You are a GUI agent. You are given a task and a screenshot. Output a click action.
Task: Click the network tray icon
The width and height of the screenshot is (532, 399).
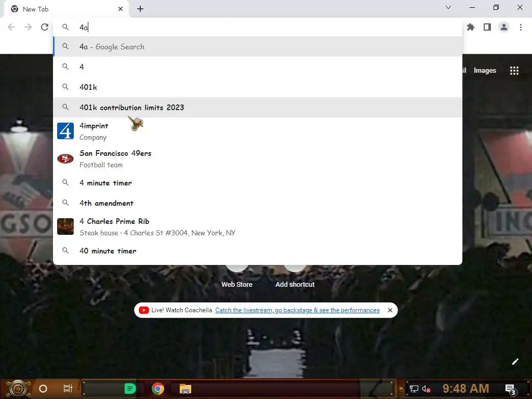point(414,389)
